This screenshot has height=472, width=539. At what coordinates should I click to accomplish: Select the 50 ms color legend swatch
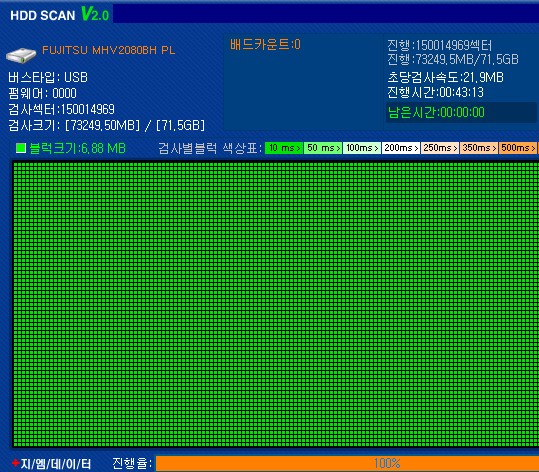coord(323,148)
